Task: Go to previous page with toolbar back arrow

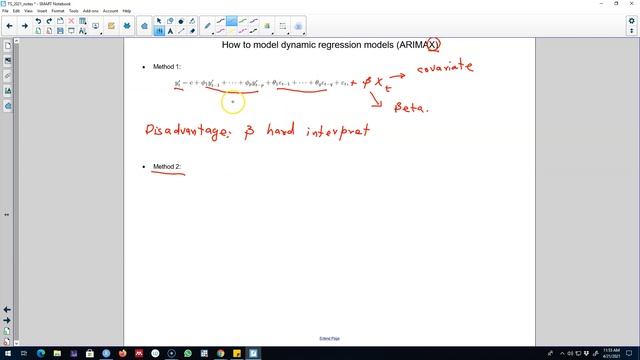Action: pos(9,26)
